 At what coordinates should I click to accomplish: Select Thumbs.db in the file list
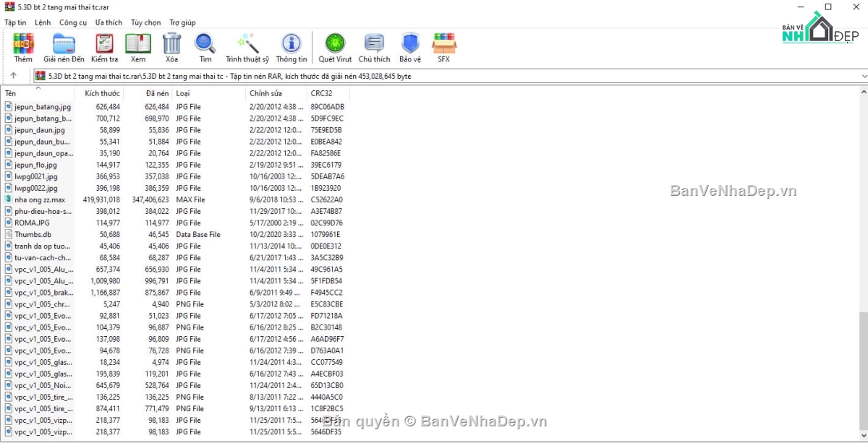pos(33,234)
